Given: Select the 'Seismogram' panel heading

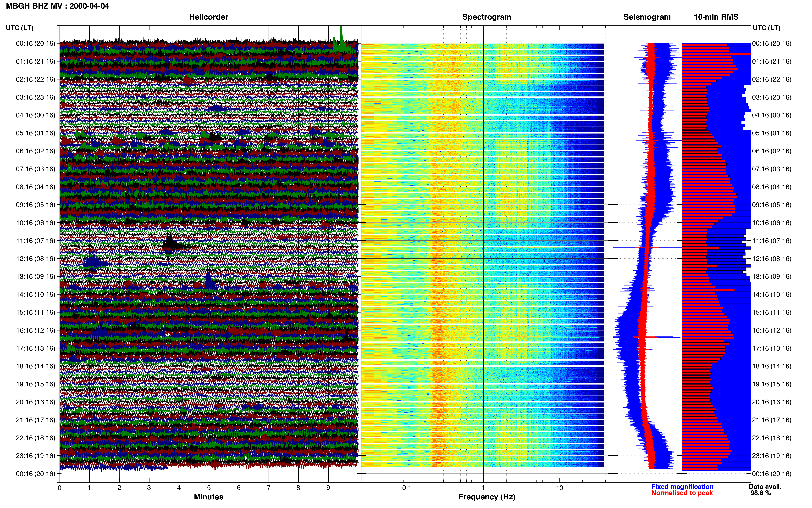Looking at the screenshot, I should click(647, 17).
